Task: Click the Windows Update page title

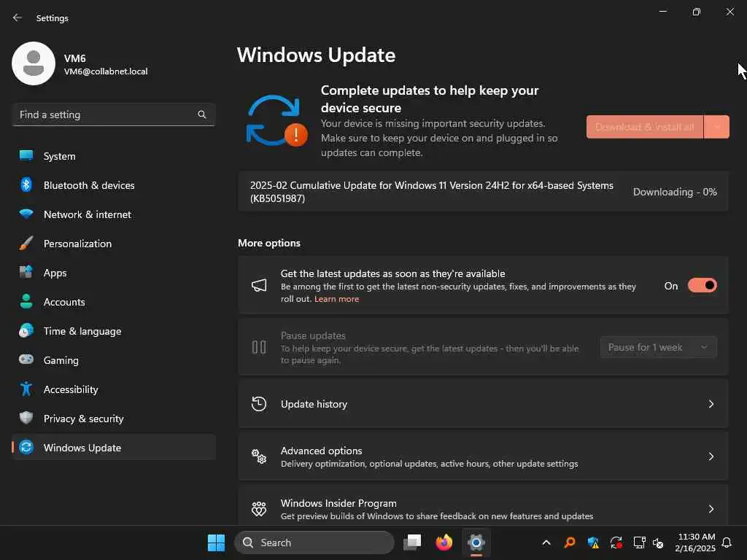Action: 316,55
